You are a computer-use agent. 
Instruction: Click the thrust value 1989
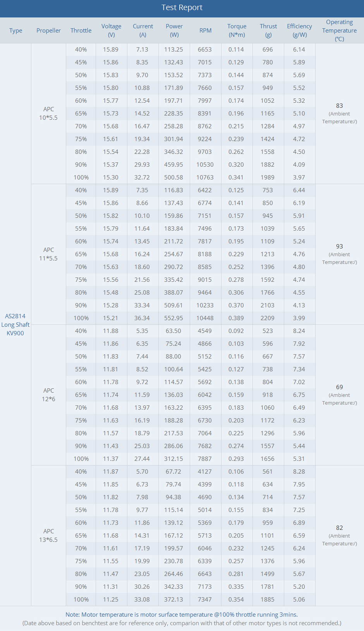click(x=268, y=178)
